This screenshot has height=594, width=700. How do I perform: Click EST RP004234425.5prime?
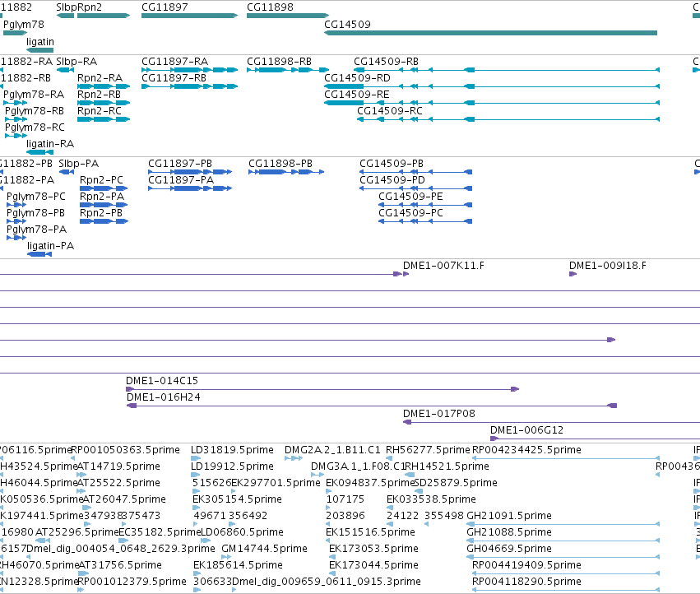(x=526, y=450)
